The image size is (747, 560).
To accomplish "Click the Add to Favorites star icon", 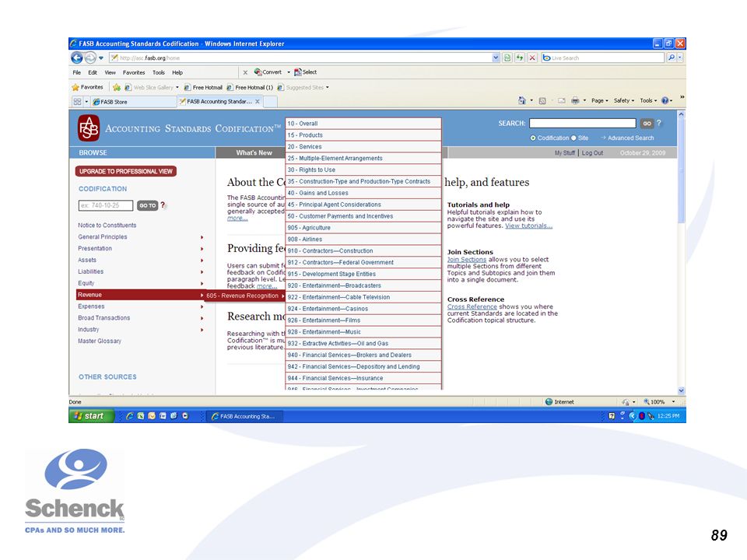I will point(116,87).
